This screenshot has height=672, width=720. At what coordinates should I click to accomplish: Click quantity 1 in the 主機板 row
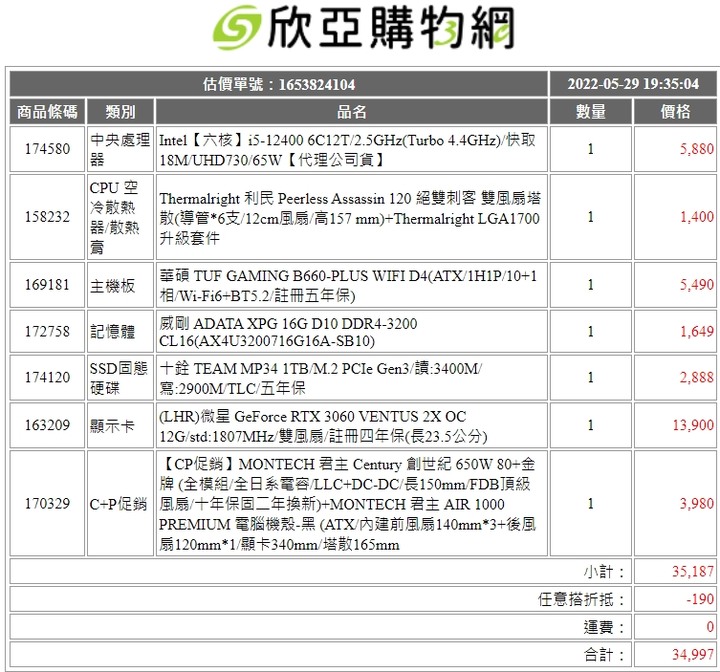[x=591, y=285]
